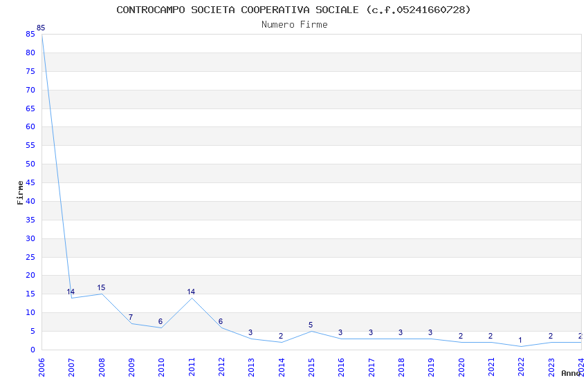Image resolution: width=588 pixels, height=380 pixels.
Task: Click the x-axis year label 2006
Action: (42, 368)
